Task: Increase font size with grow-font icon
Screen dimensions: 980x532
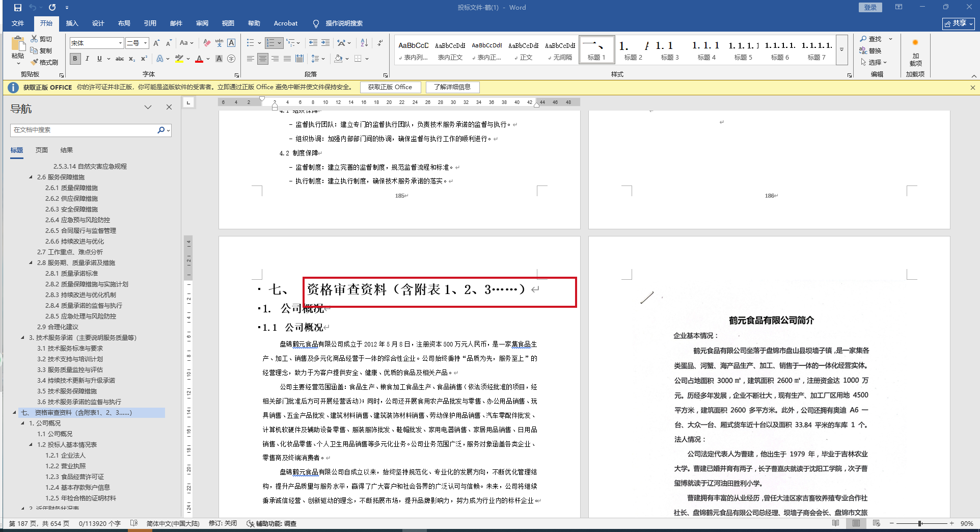Action: [156, 43]
